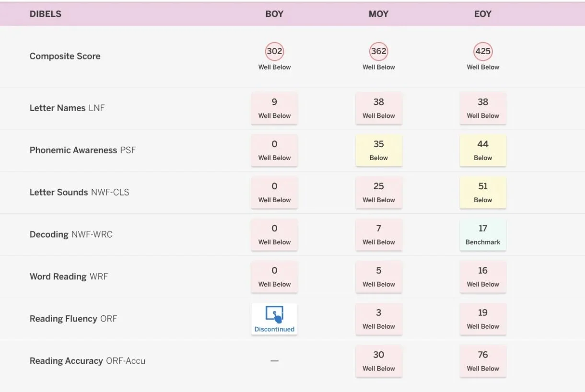Open Letter Names EOY score card
Viewport: 585px width, 392px height.
(x=483, y=108)
